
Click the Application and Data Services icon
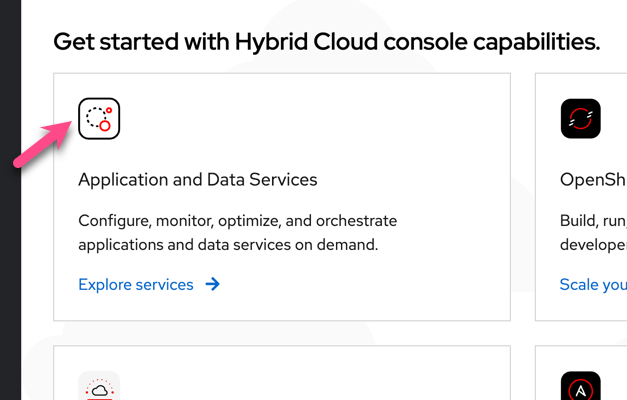pos(99,118)
